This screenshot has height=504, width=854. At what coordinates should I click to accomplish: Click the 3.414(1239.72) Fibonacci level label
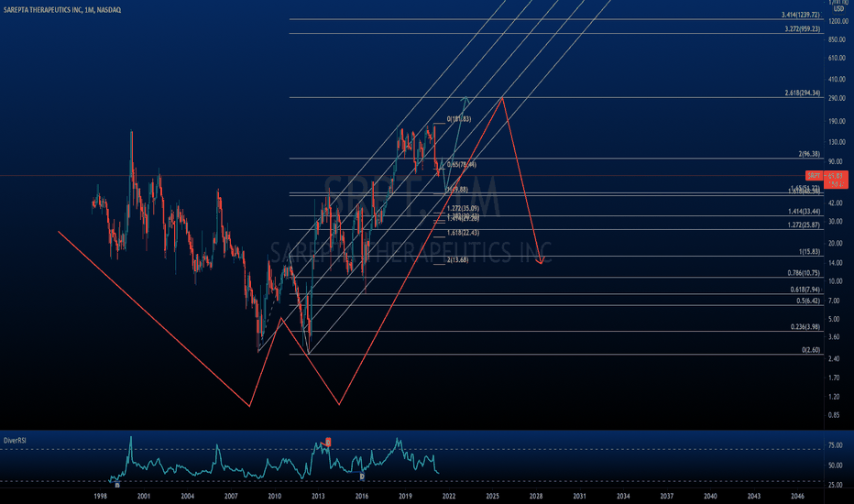801,15
